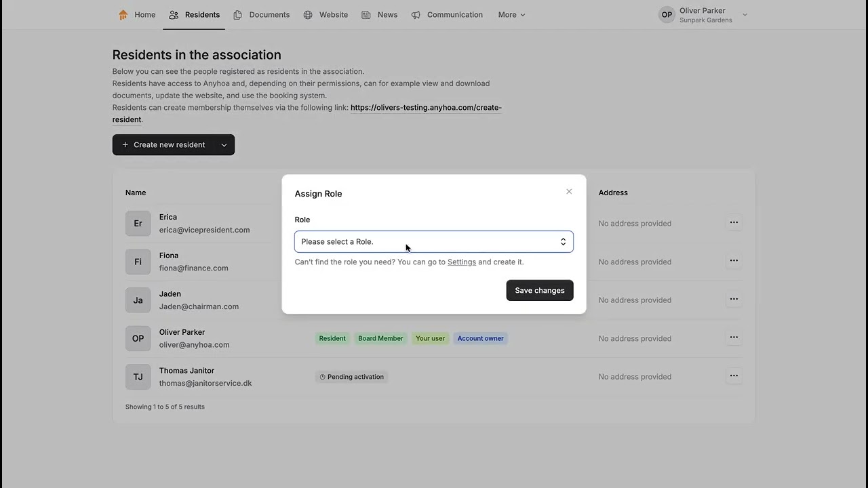Click the Anyhoa home house icon
Image resolution: width=868 pixels, height=488 pixels.
123,15
